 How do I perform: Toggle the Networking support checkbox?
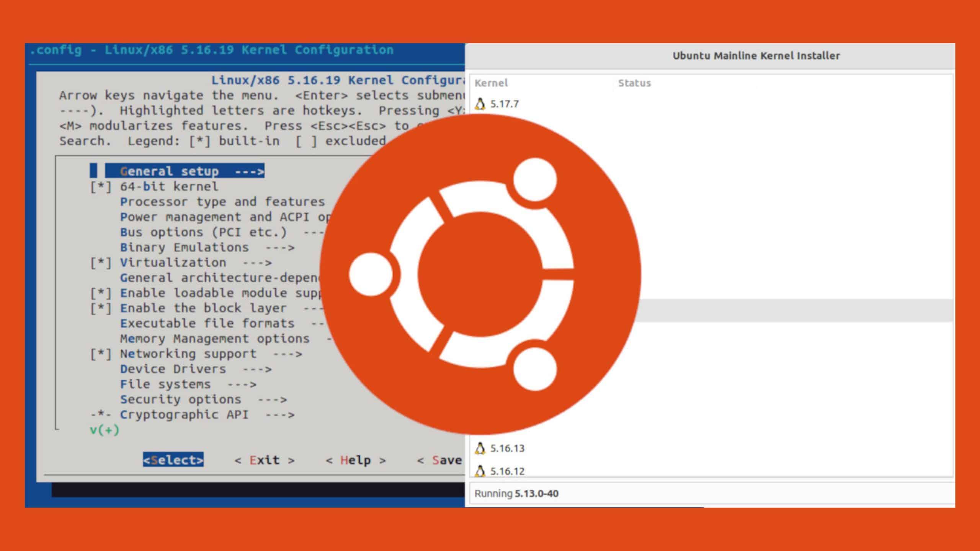click(x=101, y=354)
